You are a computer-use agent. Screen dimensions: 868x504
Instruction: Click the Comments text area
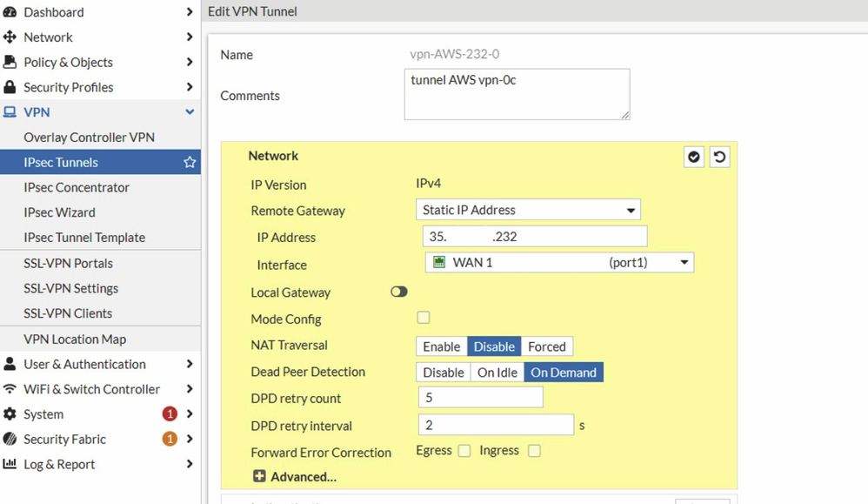coord(517,94)
